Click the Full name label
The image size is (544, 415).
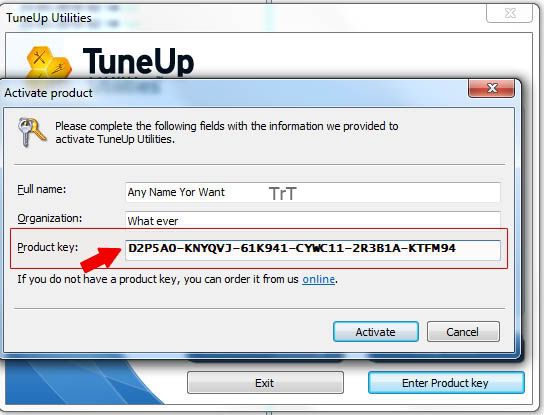42,189
